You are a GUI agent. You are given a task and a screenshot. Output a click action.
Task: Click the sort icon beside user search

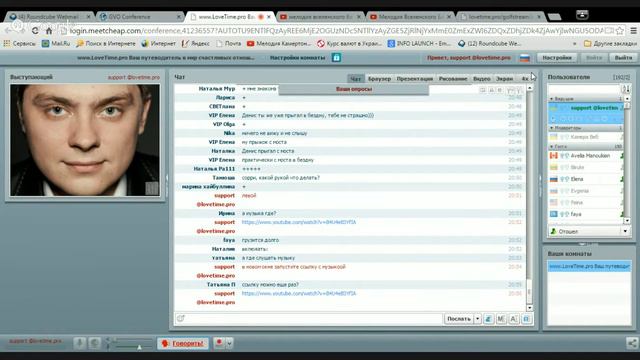tap(625, 89)
